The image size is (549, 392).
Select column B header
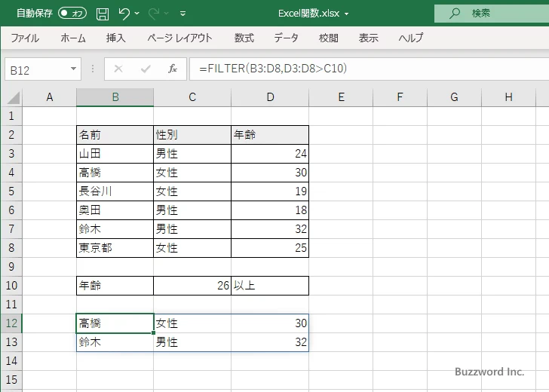click(x=115, y=97)
